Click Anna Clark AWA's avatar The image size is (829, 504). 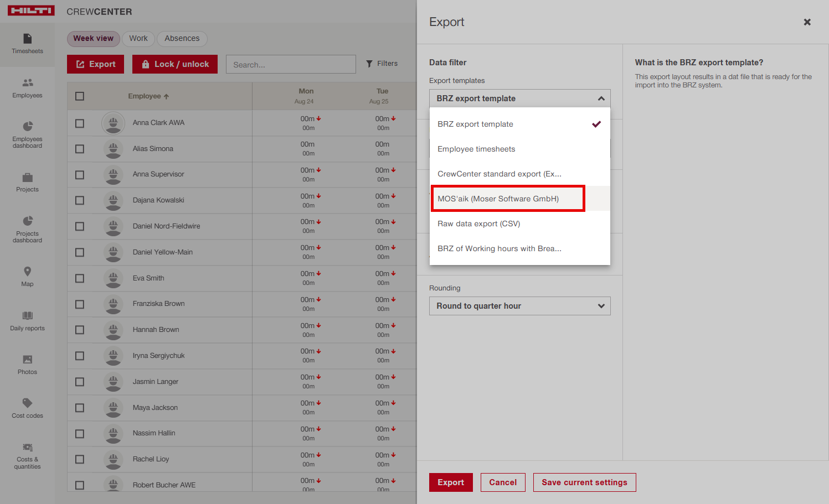coord(113,123)
